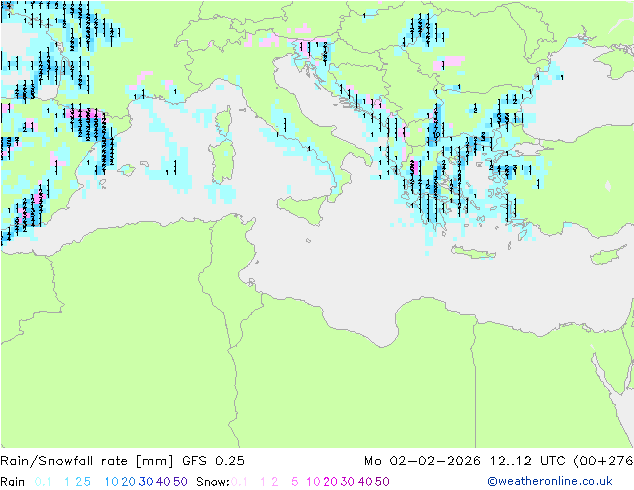Screen dimensions: 634x490
Task: Click the 'Mo 02-02-2026' date text
Action: tap(422, 461)
